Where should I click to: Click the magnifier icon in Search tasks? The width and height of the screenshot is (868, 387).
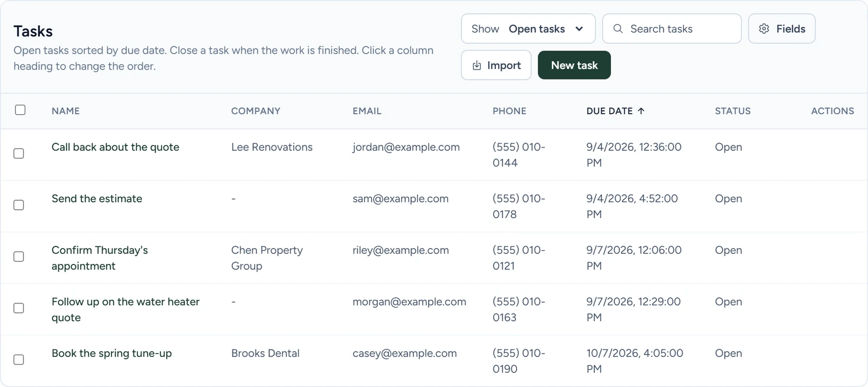pyautogui.click(x=618, y=29)
